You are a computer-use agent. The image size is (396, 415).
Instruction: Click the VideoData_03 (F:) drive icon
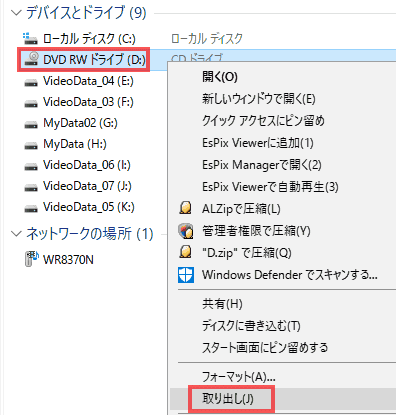click(31, 103)
